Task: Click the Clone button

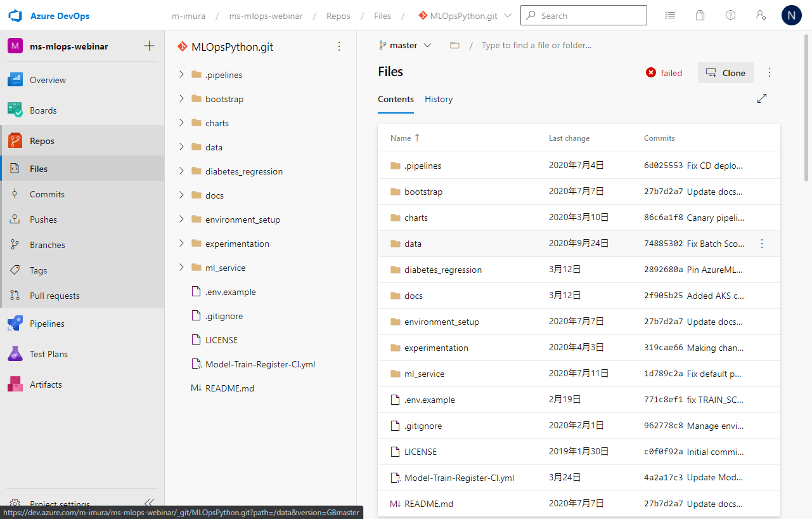Action: click(726, 72)
